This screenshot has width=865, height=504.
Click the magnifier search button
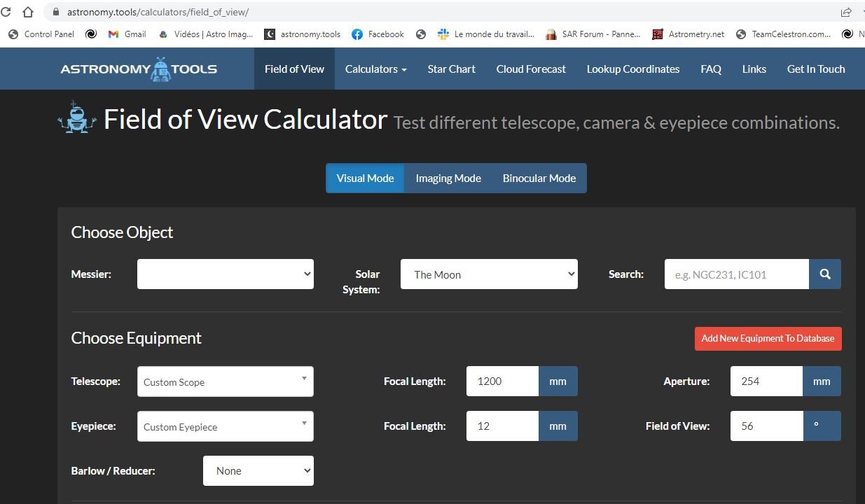pos(825,274)
